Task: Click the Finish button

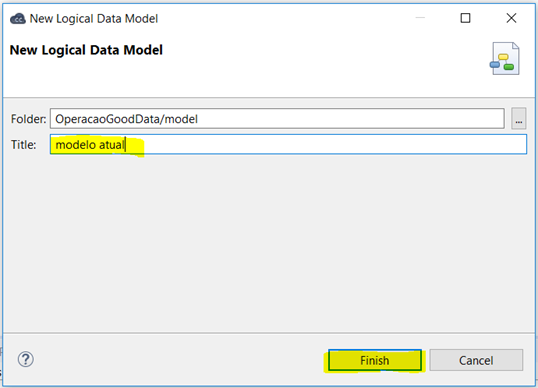Action: tap(375, 360)
